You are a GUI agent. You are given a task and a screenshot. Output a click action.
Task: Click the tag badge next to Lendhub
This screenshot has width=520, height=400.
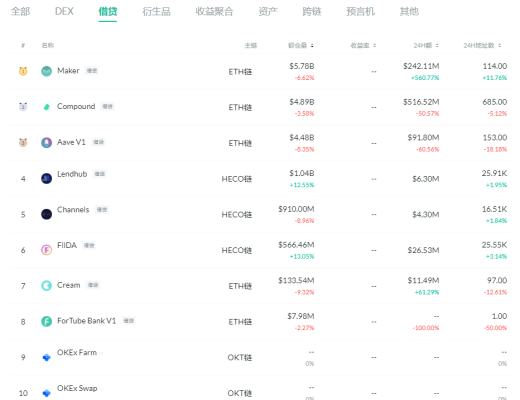(x=100, y=174)
